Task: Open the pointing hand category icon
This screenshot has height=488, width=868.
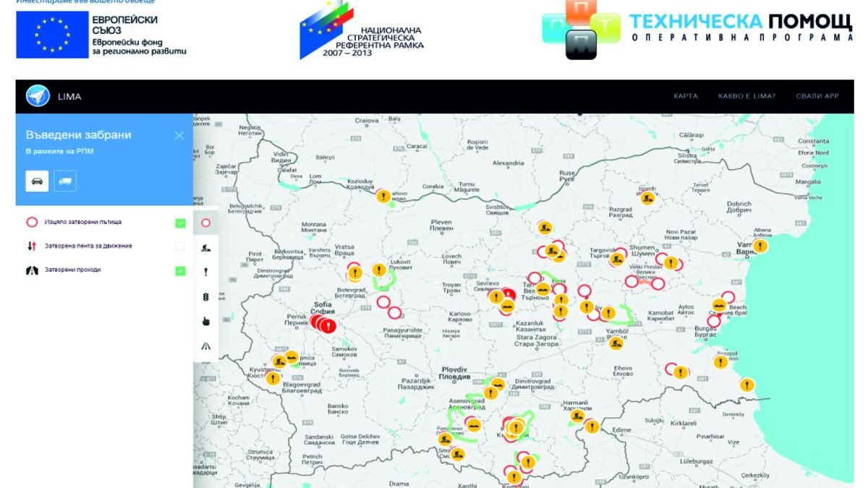Action: pyautogui.click(x=206, y=322)
